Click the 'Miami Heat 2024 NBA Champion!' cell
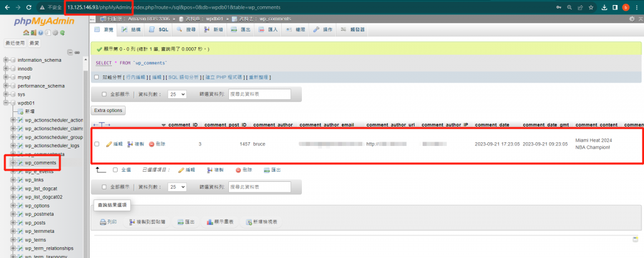This screenshot has height=258, width=644. coord(594,144)
